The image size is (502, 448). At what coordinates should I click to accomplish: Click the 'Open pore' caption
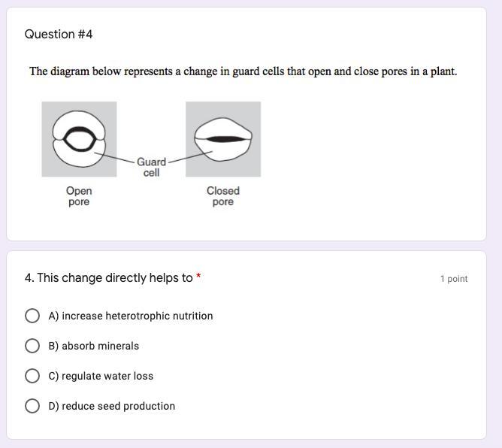coord(79,196)
